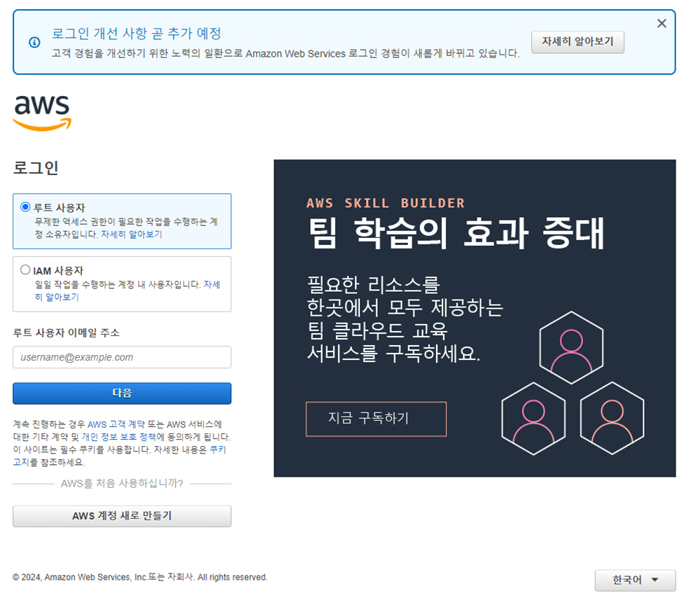Click 지금 구독하기 button in Skill Builder ad
The width and height of the screenshot is (700, 607).
(376, 419)
